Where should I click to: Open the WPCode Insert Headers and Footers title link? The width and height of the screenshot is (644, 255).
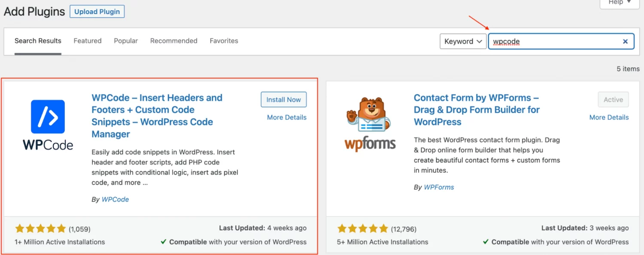(x=157, y=116)
